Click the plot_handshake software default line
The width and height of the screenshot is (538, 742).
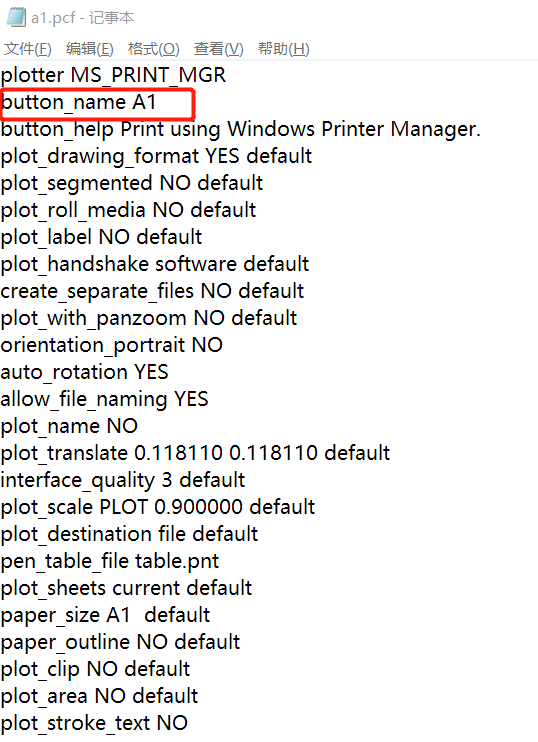[x=155, y=265]
